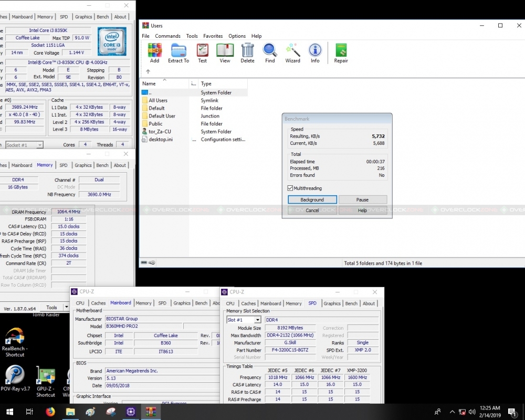Click the Find magnifier icon
Image resolution: width=525 pixels, height=420 pixels.
(270, 53)
